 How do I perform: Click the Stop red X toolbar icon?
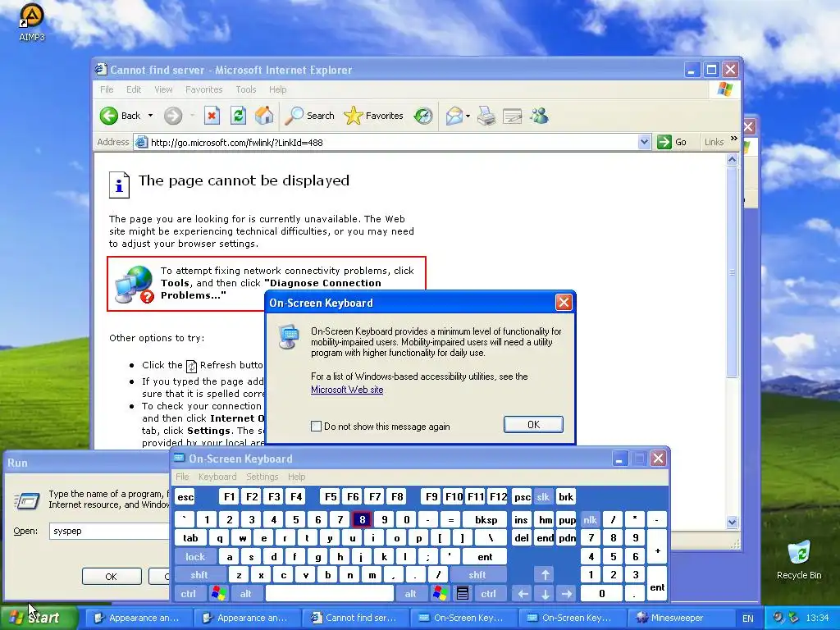coord(212,116)
